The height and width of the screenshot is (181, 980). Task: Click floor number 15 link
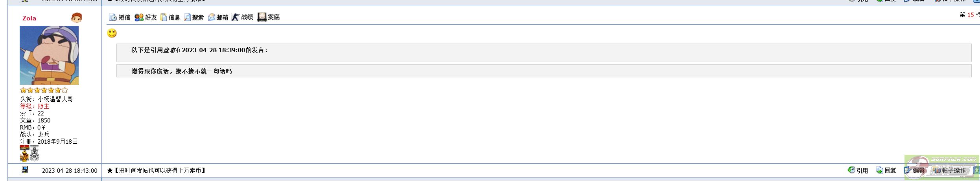[971, 15]
